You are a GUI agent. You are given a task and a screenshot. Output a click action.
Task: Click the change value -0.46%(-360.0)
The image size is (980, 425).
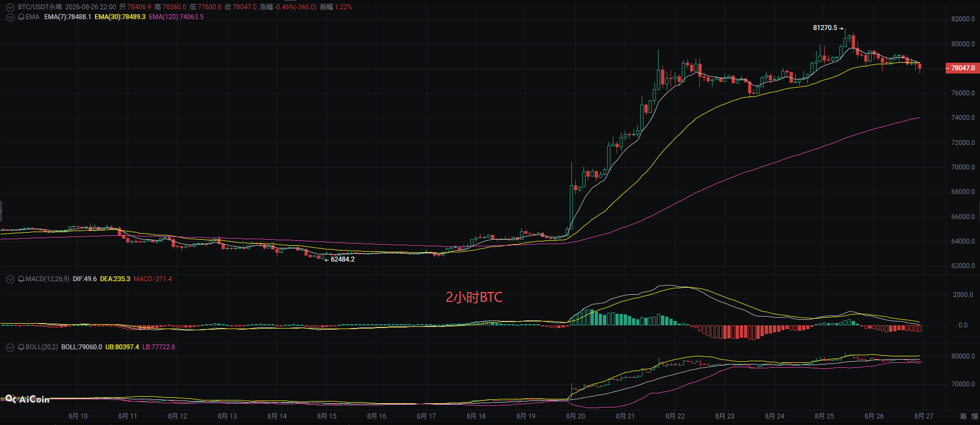(x=296, y=7)
